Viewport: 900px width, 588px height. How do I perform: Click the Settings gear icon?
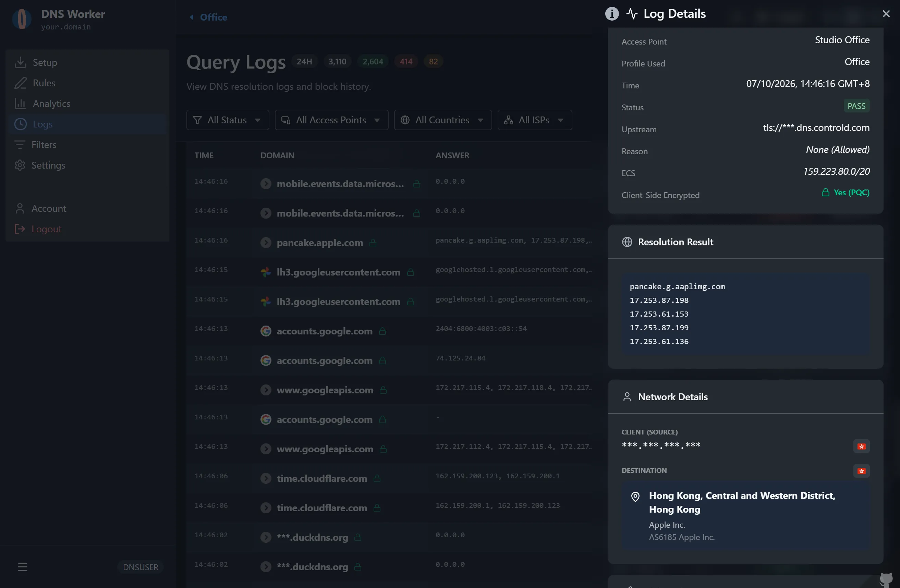click(x=20, y=165)
